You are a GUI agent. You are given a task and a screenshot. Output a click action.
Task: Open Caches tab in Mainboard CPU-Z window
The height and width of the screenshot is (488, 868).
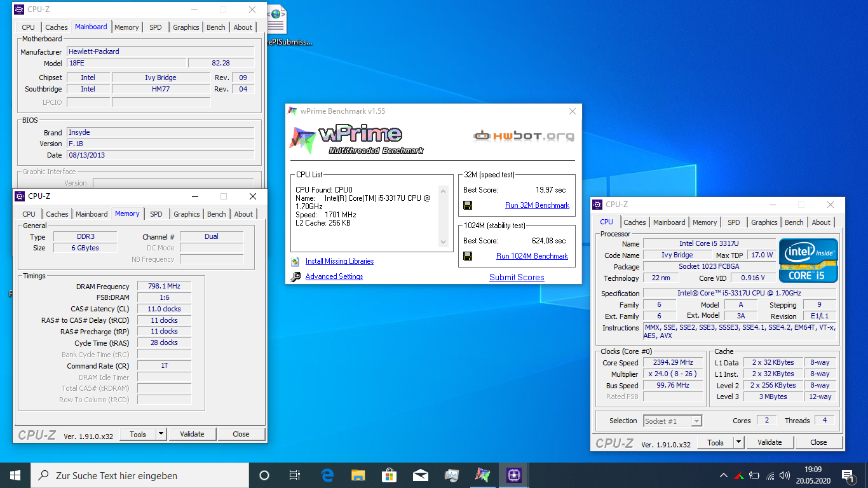click(57, 27)
